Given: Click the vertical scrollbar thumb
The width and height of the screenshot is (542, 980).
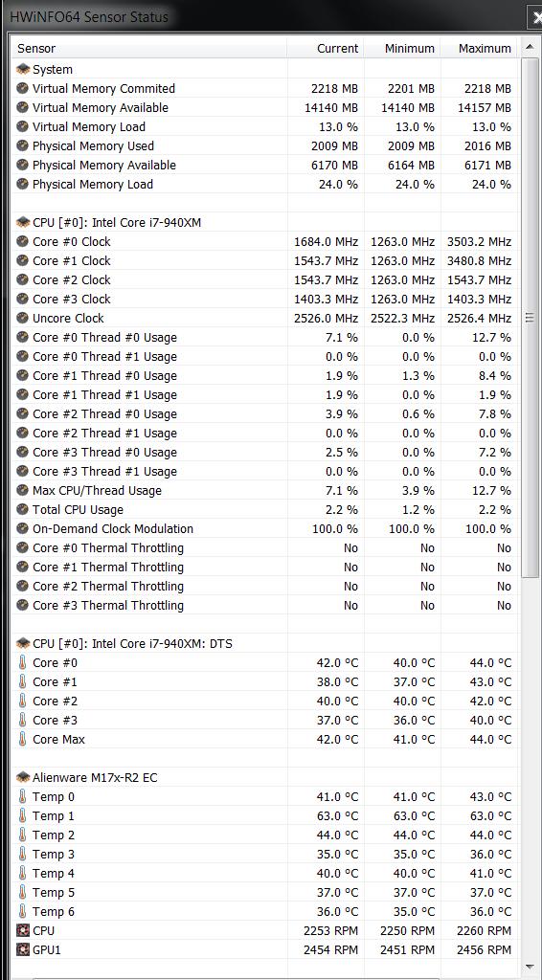Looking at the screenshot, I should click(x=531, y=318).
